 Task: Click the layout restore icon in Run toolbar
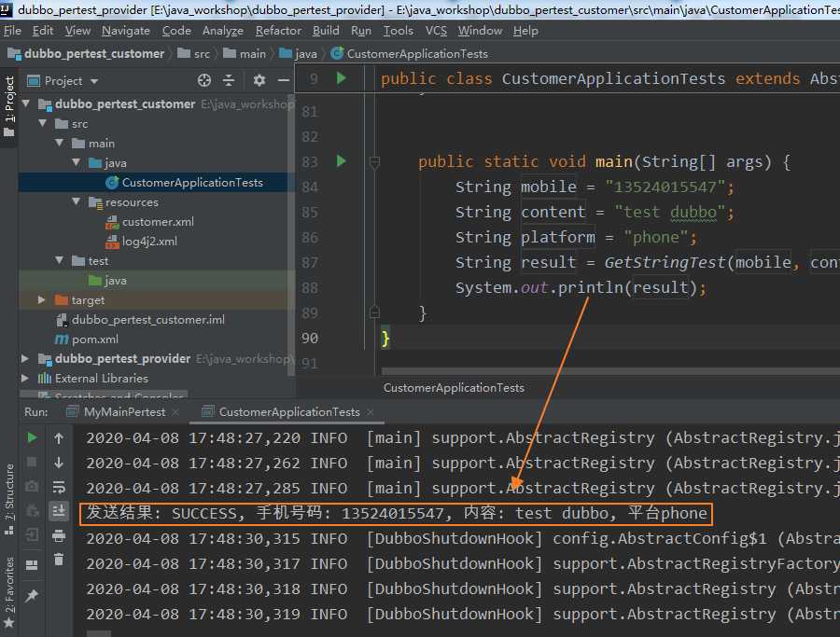(x=32, y=565)
